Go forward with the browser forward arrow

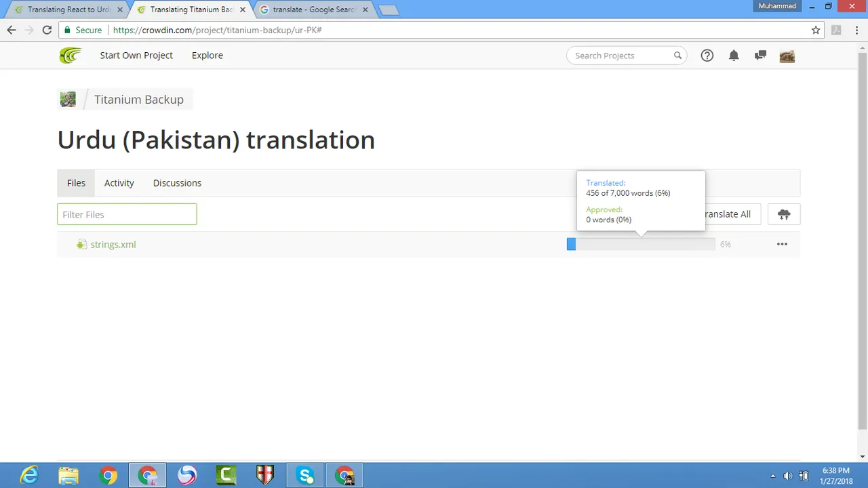29,30
